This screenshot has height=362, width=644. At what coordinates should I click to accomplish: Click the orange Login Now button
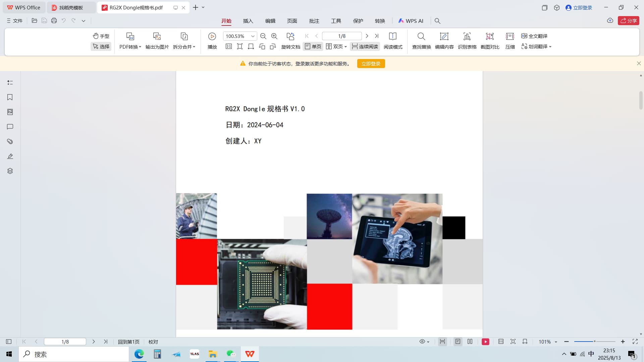click(x=371, y=64)
